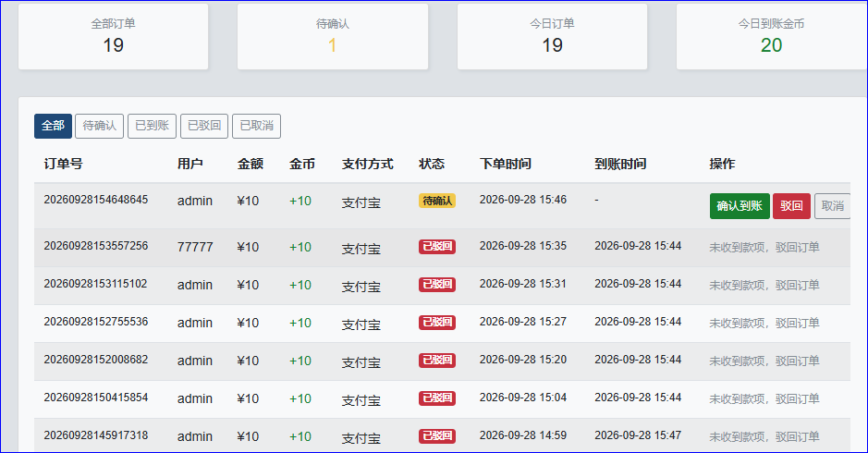This screenshot has height=453, width=868.
Task: Switch to the 已到账 filter tab
Action: [153, 126]
